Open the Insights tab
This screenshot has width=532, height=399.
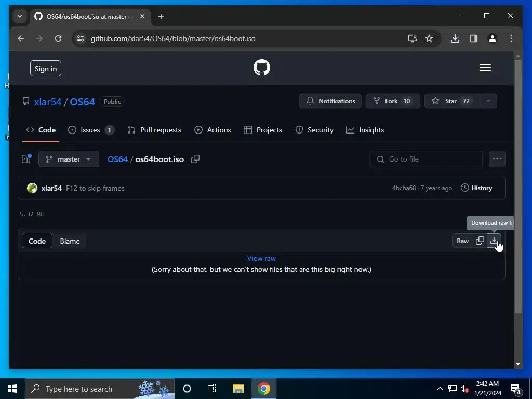(x=365, y=130)
